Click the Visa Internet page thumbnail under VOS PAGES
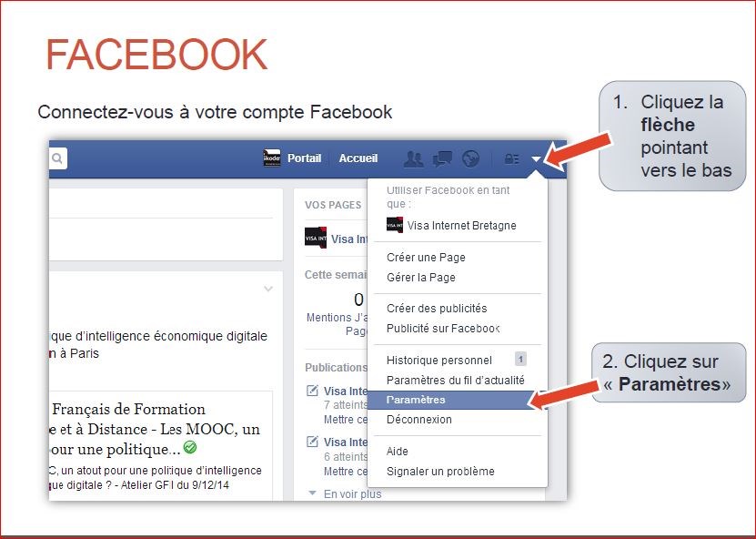Screen dimensions: 756x539 coord(316,238)
